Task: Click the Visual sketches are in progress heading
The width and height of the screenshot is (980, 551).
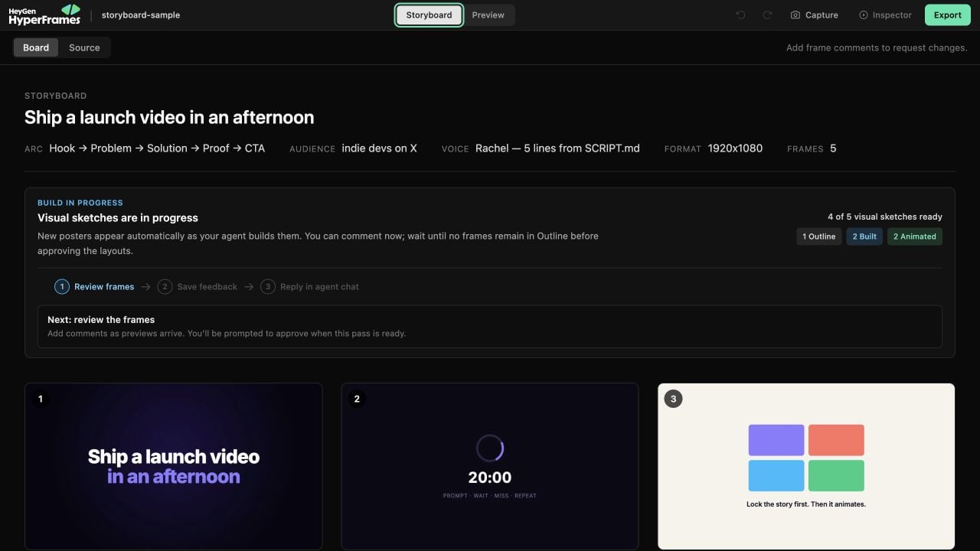Action: coord(118,217)
